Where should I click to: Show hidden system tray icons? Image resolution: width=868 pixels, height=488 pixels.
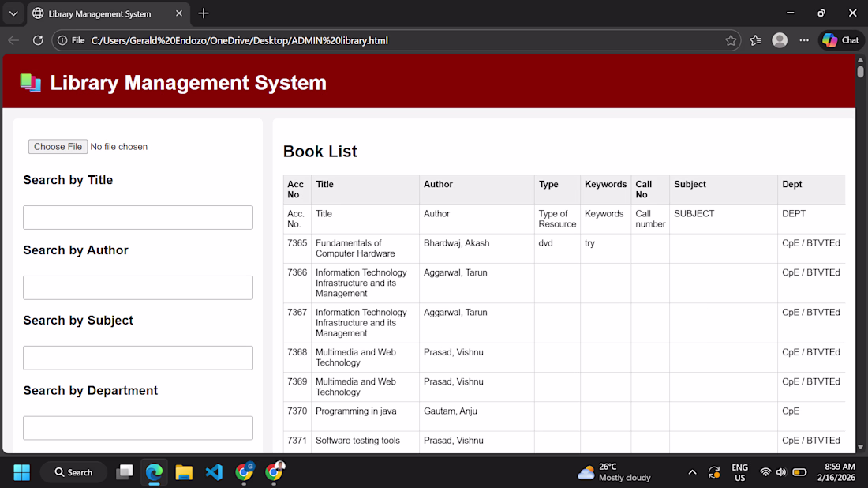pyautogui.click(x=692, y=472)
